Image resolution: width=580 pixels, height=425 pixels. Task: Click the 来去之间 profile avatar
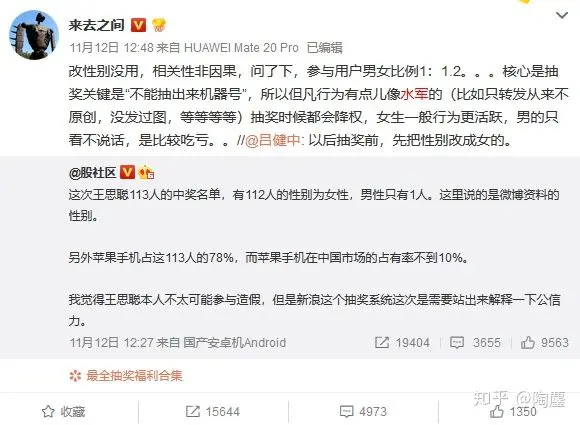(x=34, y=35)
